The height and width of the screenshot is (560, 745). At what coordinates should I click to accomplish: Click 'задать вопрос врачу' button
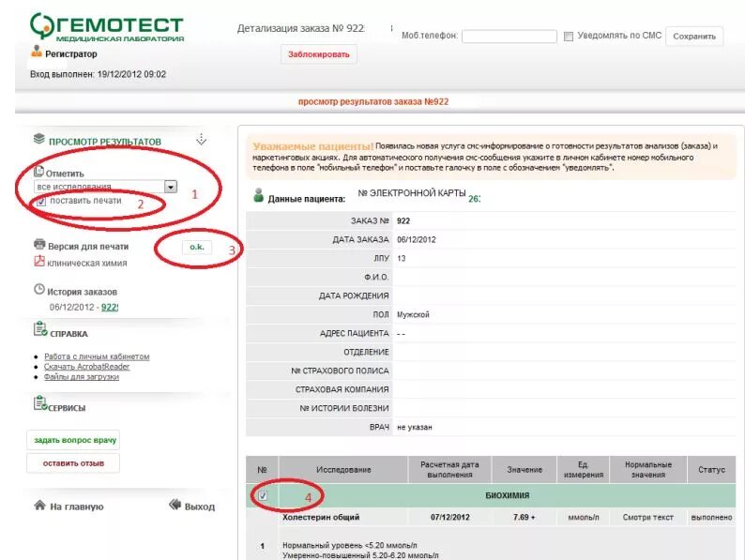[x=73, y=440]
